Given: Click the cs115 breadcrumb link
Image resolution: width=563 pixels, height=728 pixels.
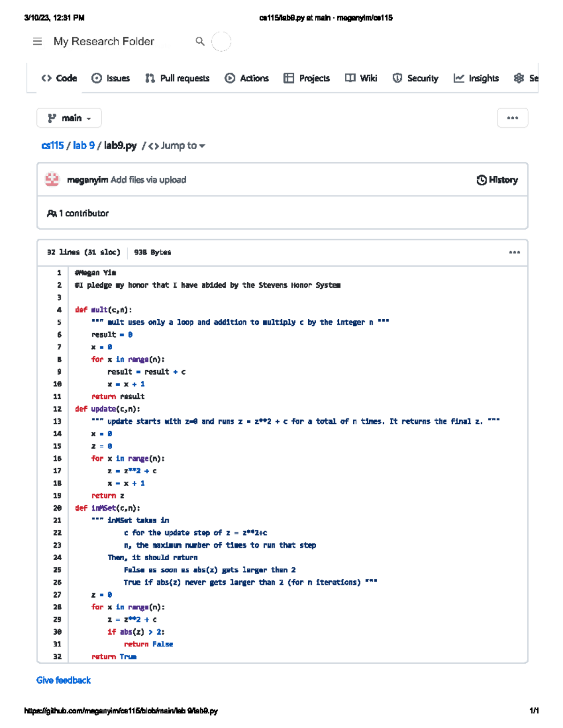Looking at the screenshot, I should click(52, 146).
